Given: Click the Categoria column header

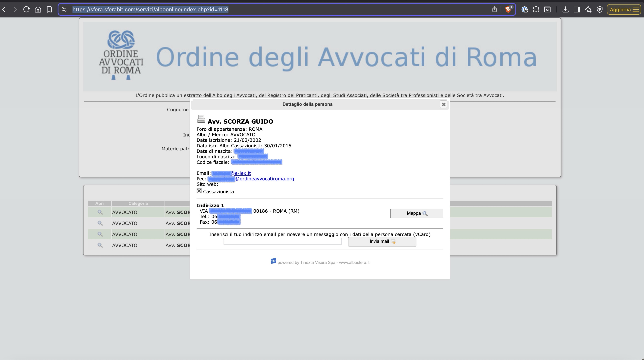Looking at the screenshot, I should [x=138, y=203].
